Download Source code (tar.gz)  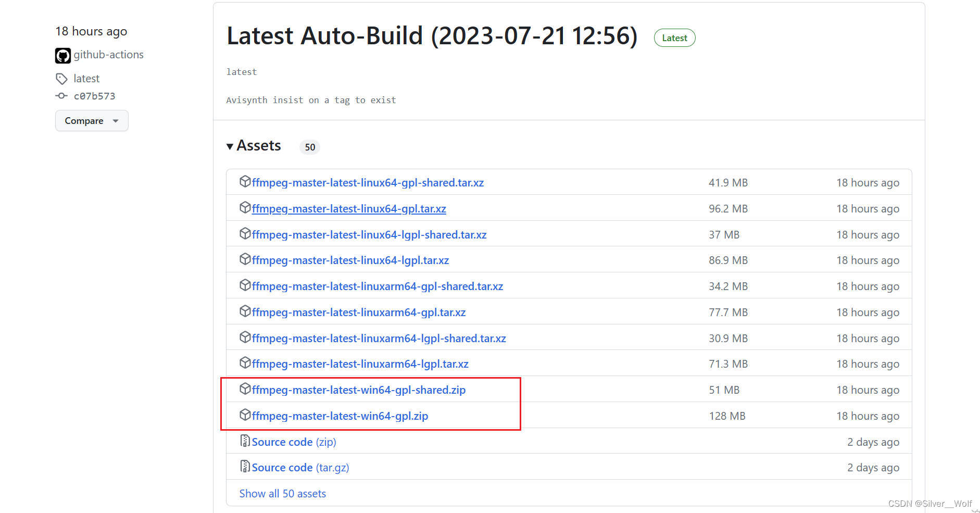tap(300, 468)
